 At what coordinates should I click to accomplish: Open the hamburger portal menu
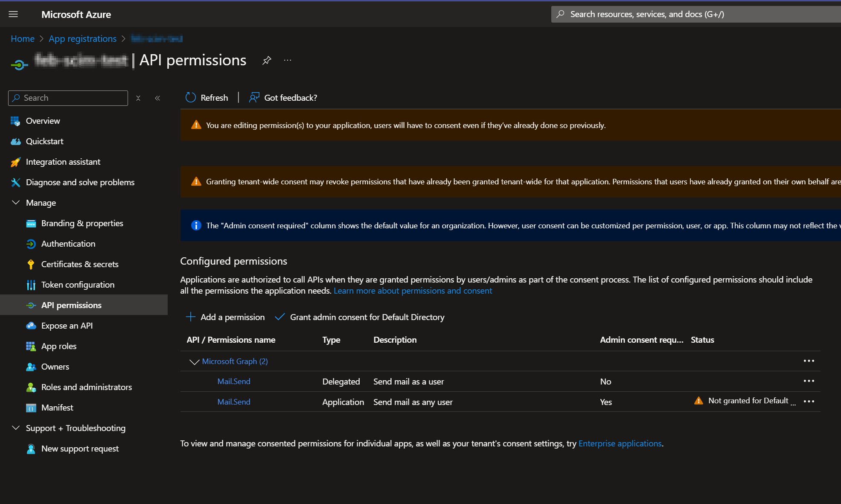point(13,14)
